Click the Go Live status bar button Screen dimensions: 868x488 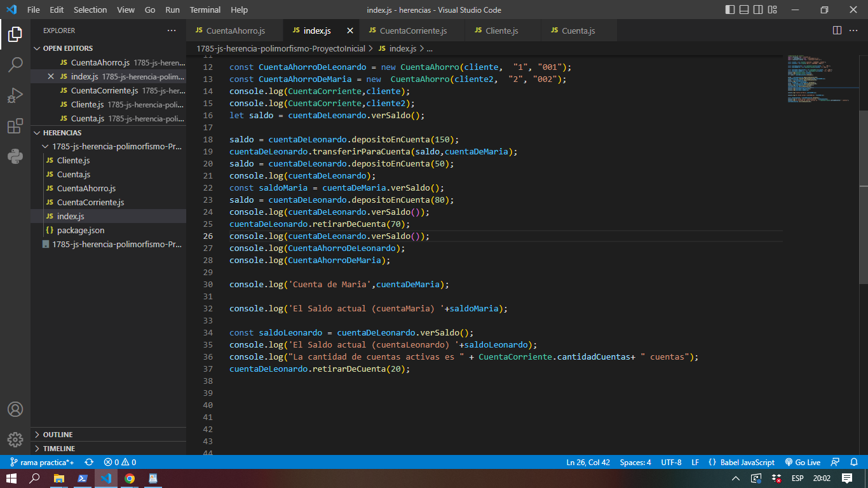coord(803,462)
